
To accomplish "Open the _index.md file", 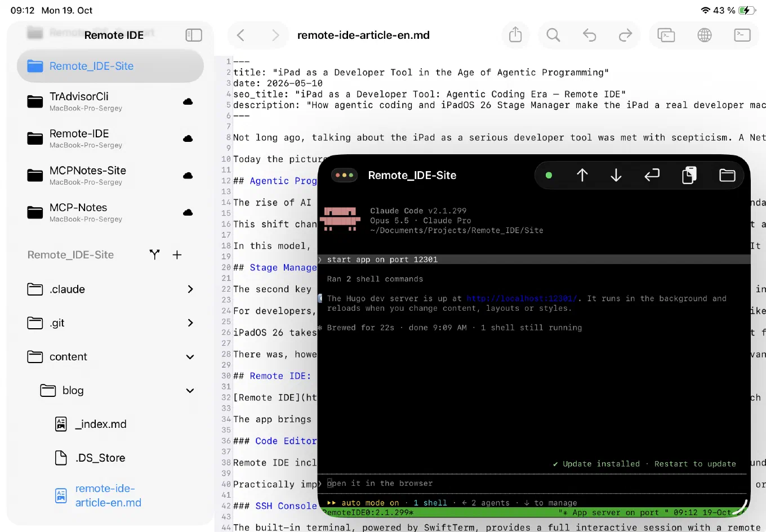I will [x=100, y=424].
